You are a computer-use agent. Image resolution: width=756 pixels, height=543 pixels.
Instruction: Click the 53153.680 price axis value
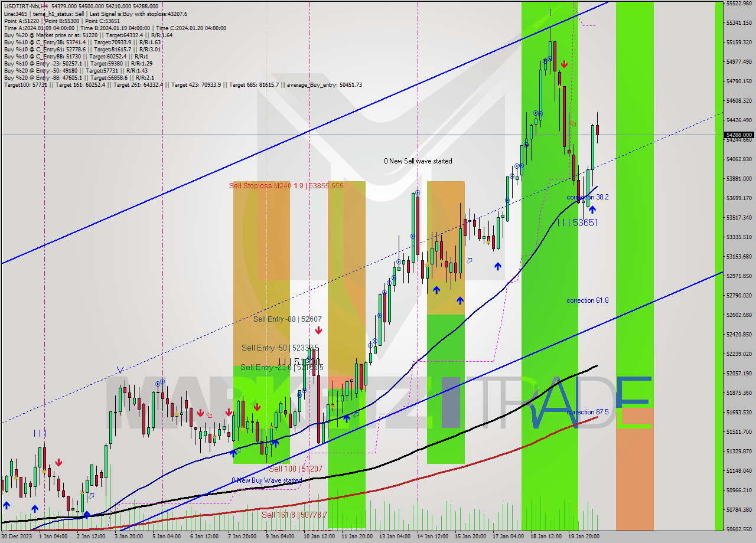tap(739, 257)
